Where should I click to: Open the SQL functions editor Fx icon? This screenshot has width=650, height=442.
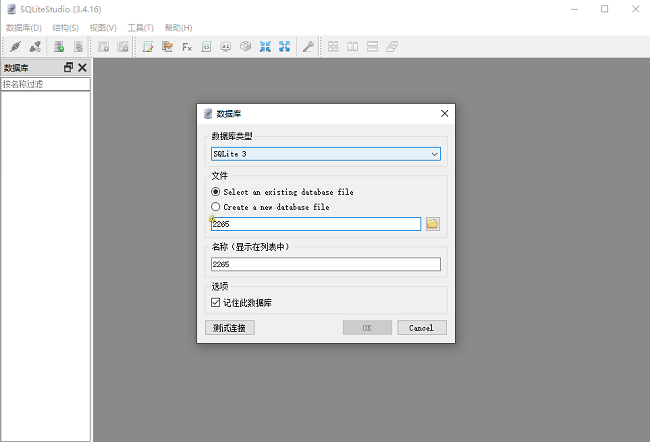[x=187, y=46]
